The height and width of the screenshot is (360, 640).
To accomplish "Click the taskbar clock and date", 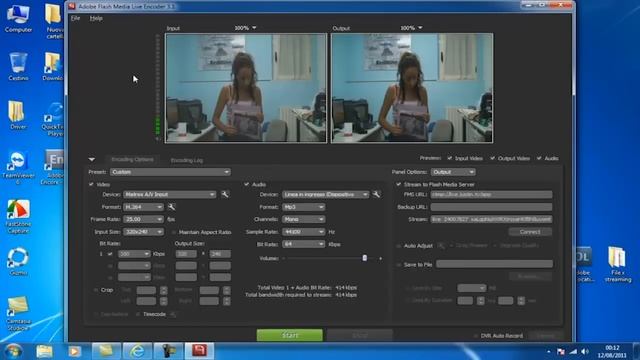I will (612, 351).
